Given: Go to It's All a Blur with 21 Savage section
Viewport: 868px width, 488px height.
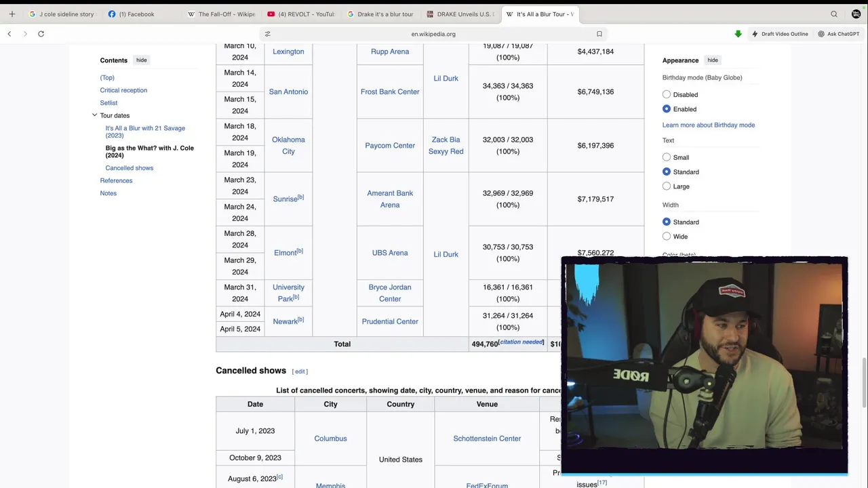Looking at the screenshot, I should [x=145, y=131].
